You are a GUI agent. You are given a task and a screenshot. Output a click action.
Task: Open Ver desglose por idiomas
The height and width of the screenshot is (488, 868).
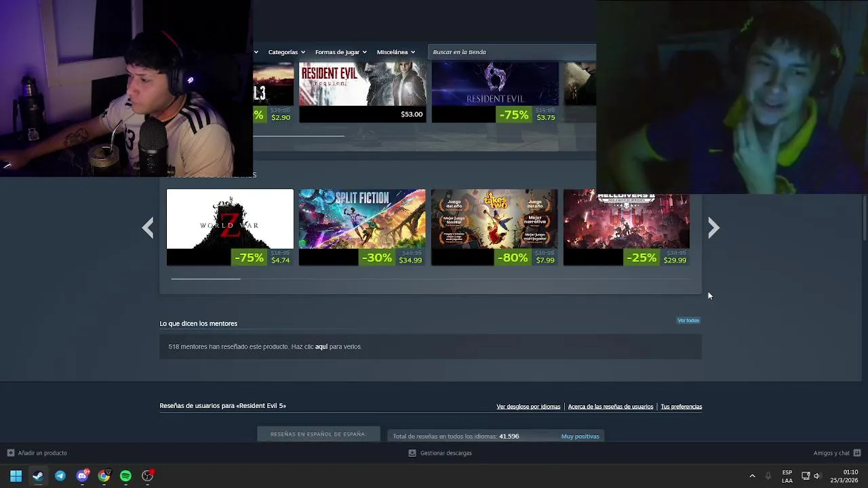click(528, 407)
